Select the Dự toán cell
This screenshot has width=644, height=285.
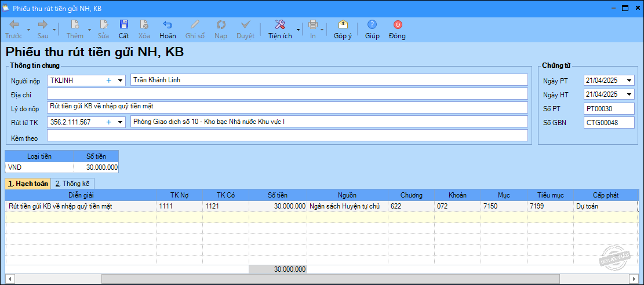click(x=606, y=206)
